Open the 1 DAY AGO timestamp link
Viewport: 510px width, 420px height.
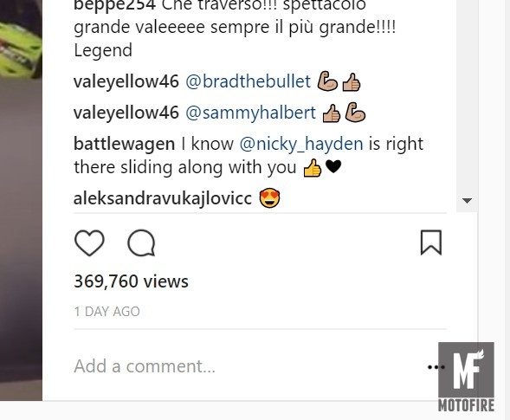[x=107, y=312]
